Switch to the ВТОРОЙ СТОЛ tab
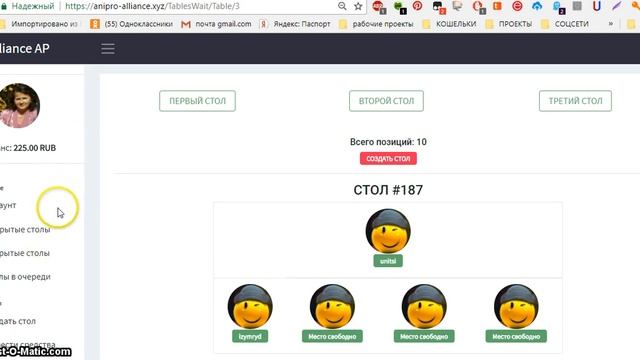 tap(386, 101)
